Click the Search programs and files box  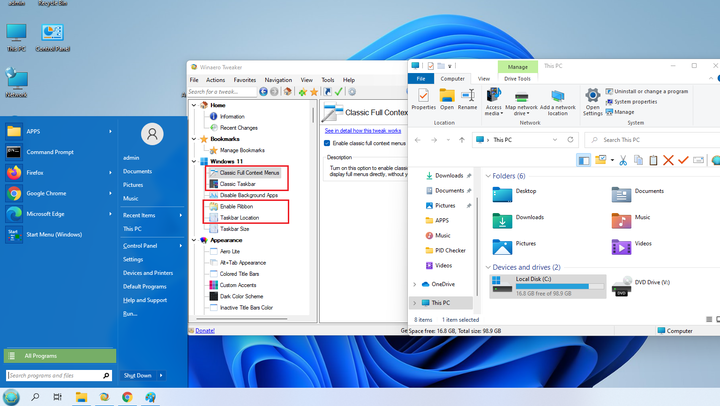coord(59,376)
